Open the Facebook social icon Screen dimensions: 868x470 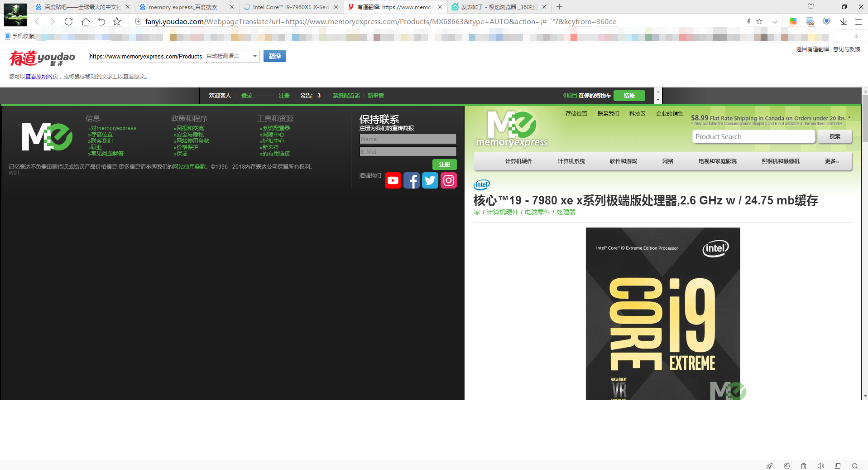(x=412, y=180)
